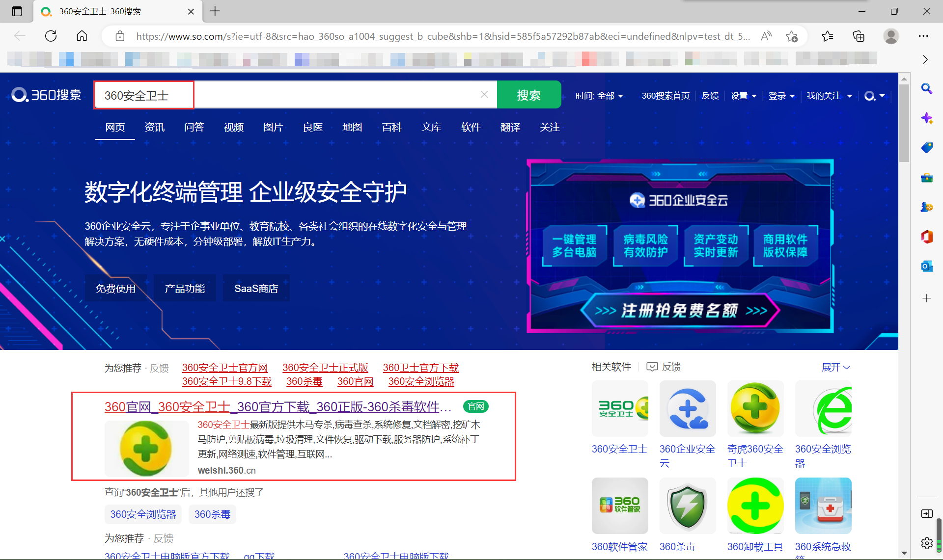Expand the 时间: 全部 dropdown

600,96
